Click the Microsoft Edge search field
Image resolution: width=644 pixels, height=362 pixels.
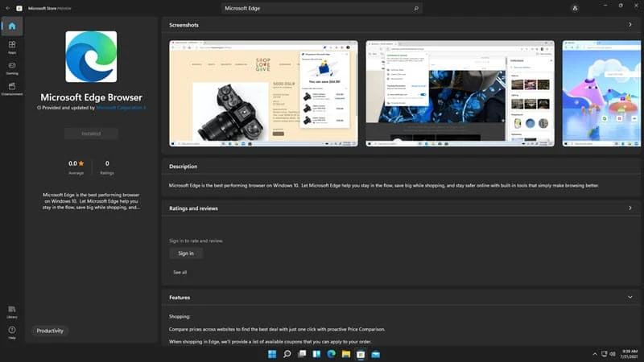(321, 8)
